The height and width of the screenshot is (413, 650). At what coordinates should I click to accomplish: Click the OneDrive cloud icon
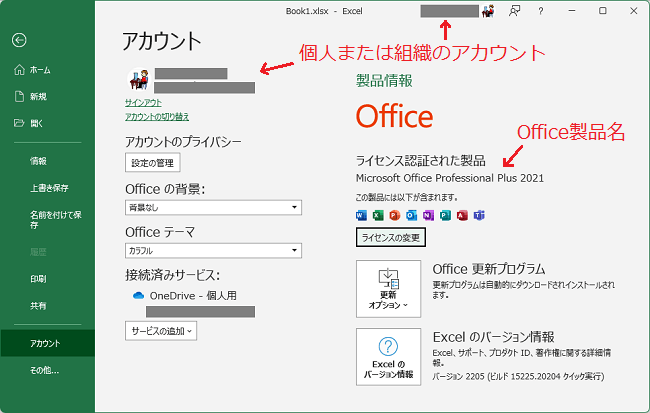click(x=138, y=296)
